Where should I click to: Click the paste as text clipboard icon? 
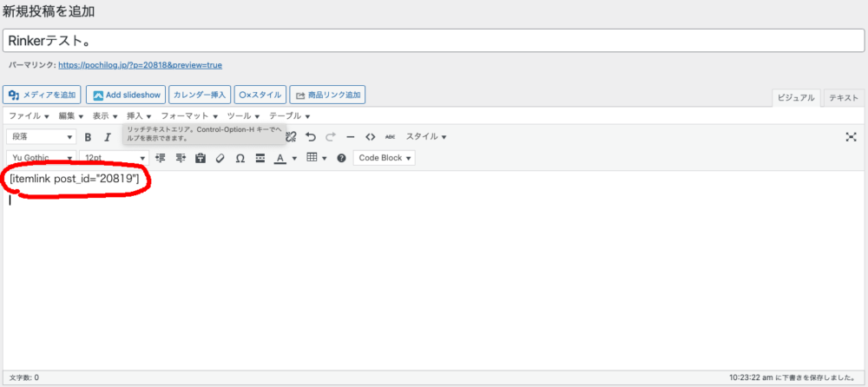point(201,158)
